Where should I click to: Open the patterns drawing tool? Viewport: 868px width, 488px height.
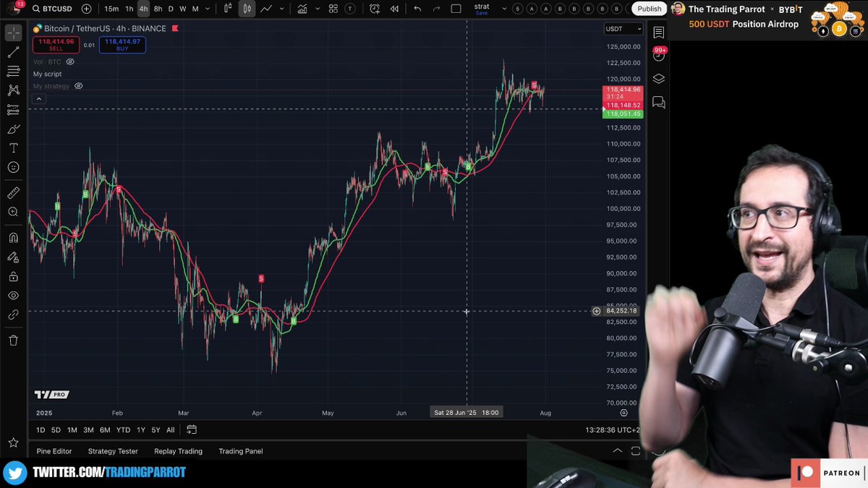[x=13, y=90]
